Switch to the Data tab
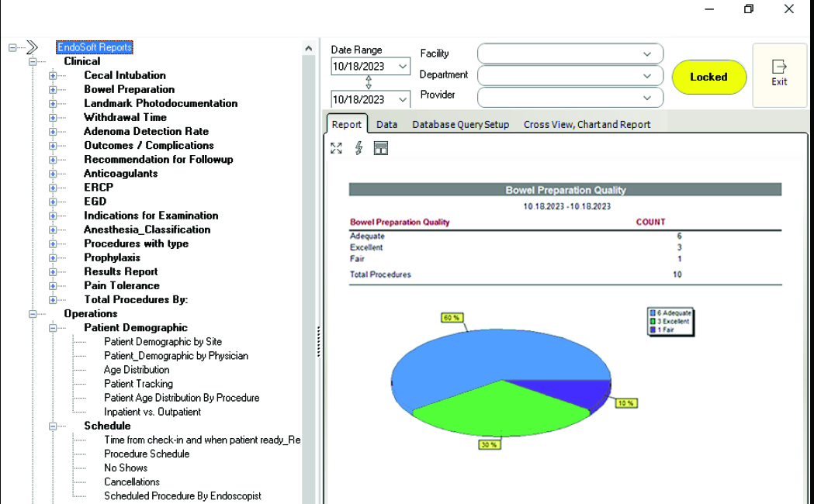814x504 pixels. click(386, 124)
